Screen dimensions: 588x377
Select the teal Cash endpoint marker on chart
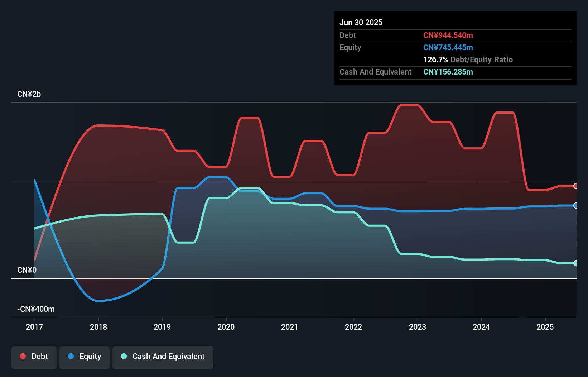pos(575,263)
